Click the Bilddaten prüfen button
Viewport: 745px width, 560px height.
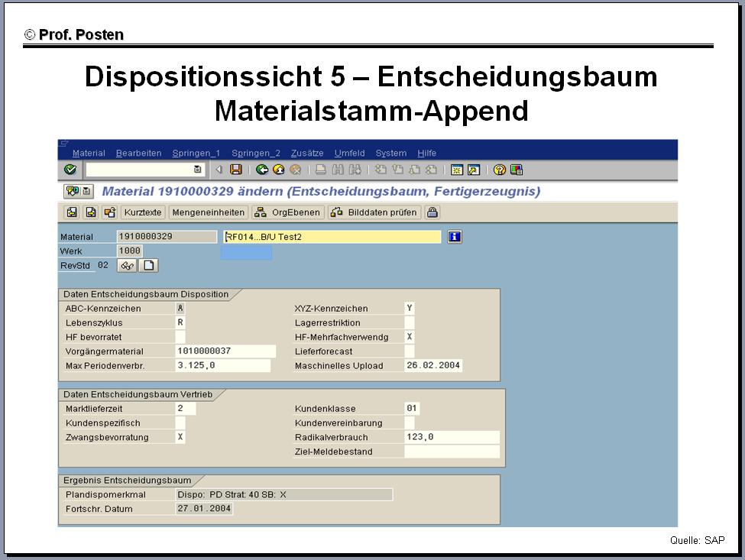[375, 212]
